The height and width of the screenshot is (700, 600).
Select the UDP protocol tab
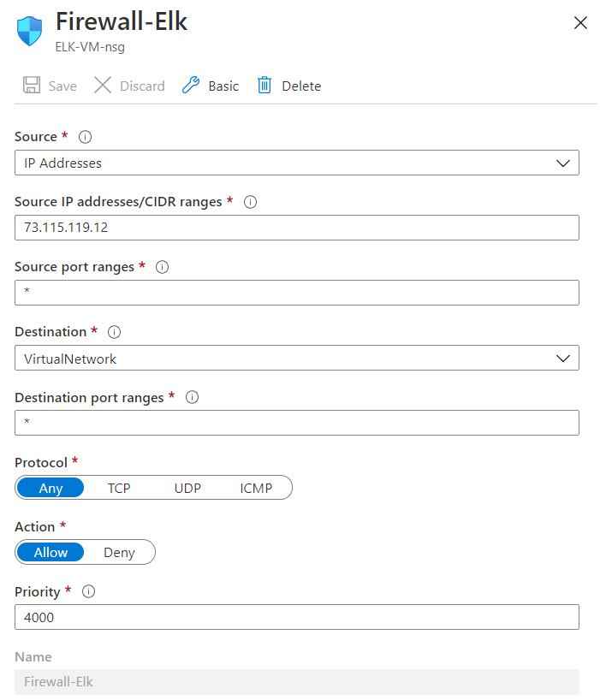(187, 488)
